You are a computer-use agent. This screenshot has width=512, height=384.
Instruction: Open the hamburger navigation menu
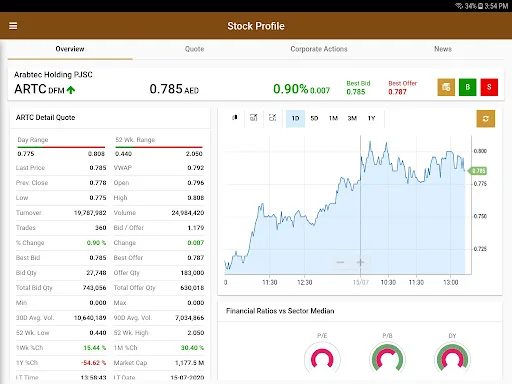[x=13, y=26]
